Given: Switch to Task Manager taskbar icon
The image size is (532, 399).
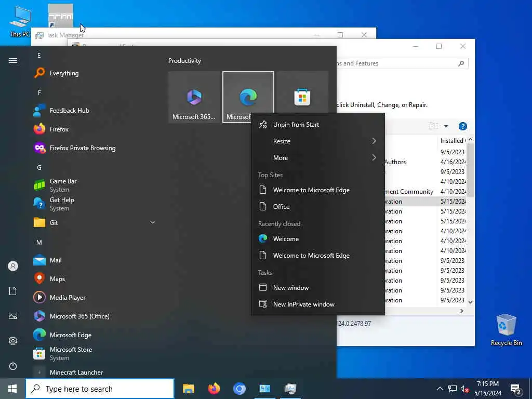Looking at the screenshot, I should [x=290, y=389].
